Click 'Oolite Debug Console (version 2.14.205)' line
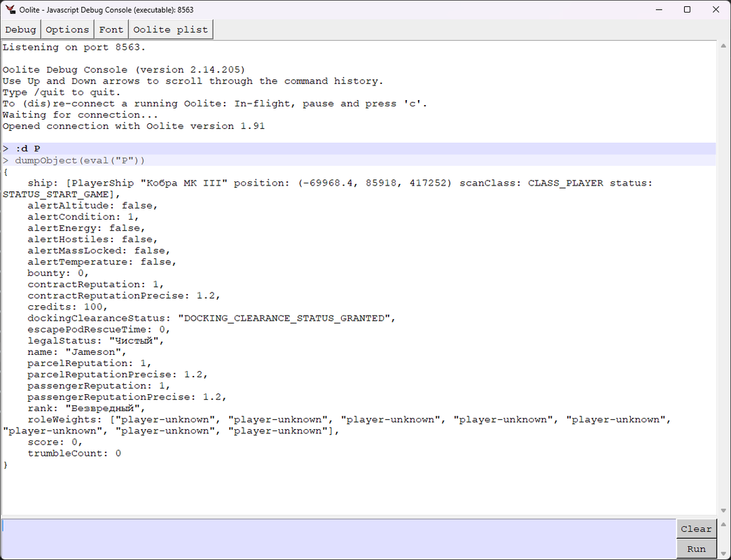Viewport: 731px width, 560px height. pyautogui.click(x=123, y=70)
